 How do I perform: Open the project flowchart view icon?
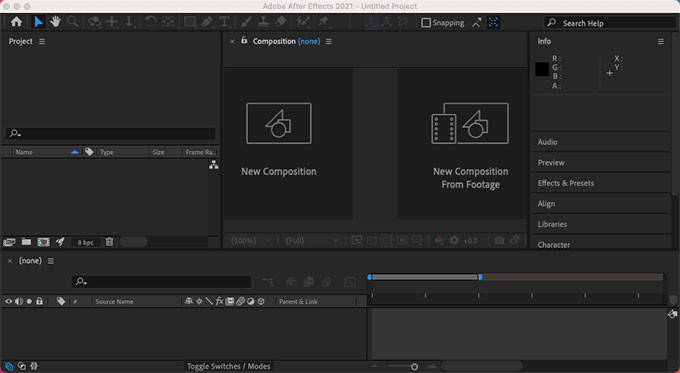coord(213,165)
